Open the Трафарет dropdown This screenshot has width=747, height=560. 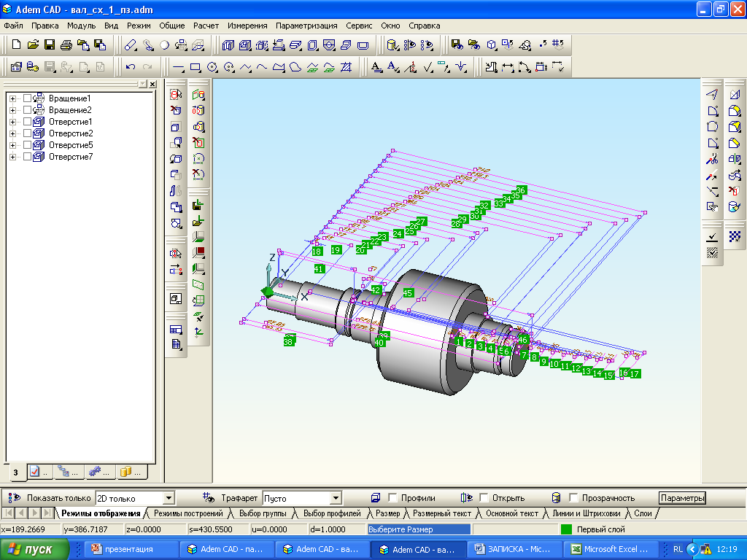(x=336, y=498)
